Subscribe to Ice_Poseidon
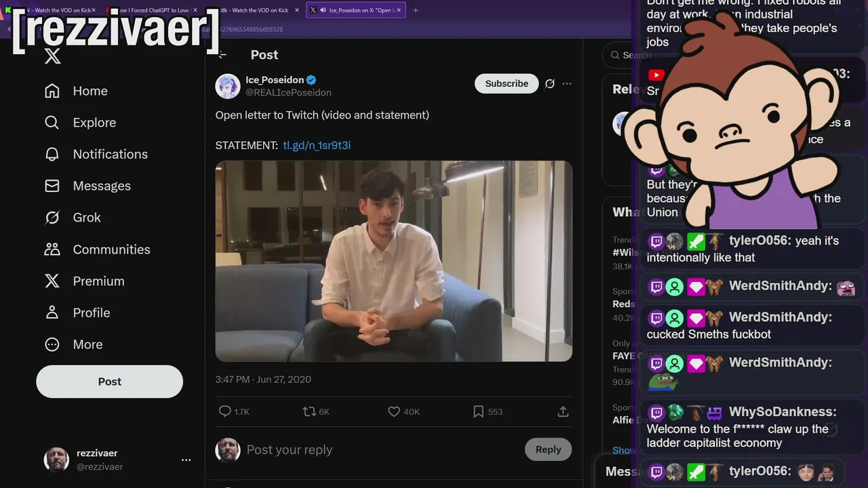This screenshot has height=488, width=868. click(507, 83)
